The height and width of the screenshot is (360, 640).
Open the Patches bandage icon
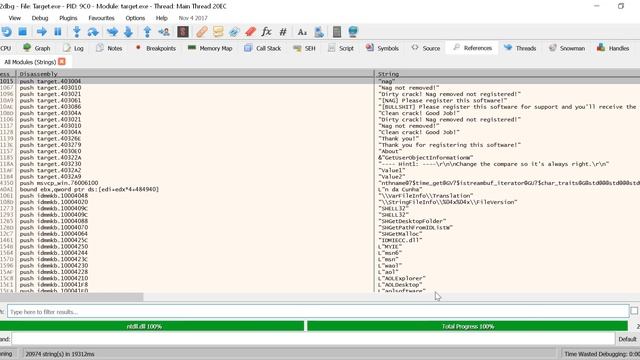click(x=201, y=31)
